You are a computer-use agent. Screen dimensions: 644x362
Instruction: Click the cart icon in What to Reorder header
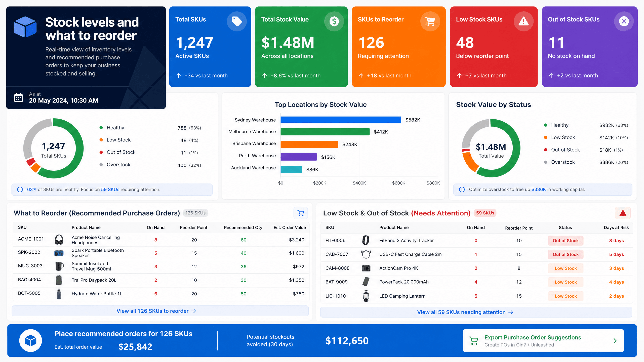pyautogui.click(x=301, y=213)
